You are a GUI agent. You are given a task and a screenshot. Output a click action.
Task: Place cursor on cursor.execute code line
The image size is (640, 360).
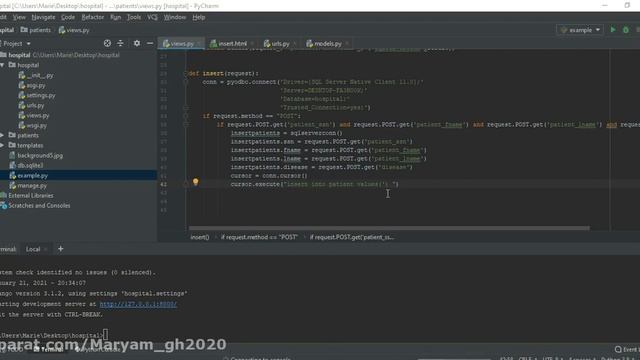314,184
